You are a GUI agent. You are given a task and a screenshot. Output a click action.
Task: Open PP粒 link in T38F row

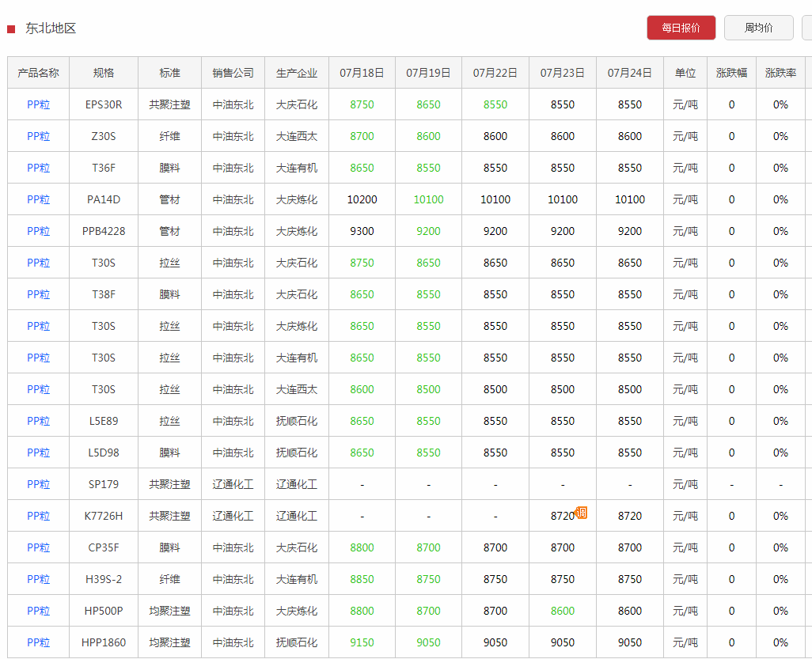[x=38, y=294]
